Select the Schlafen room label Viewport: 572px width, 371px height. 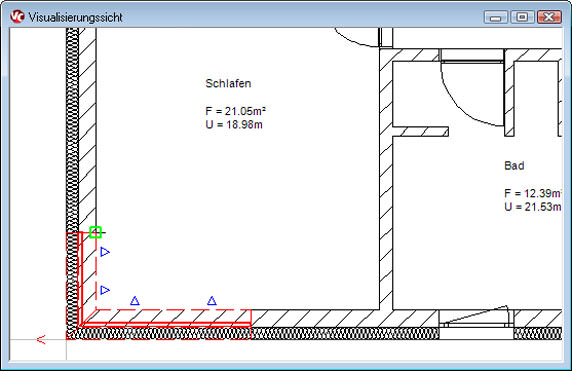pyautogui.click(x=228, y=84)
